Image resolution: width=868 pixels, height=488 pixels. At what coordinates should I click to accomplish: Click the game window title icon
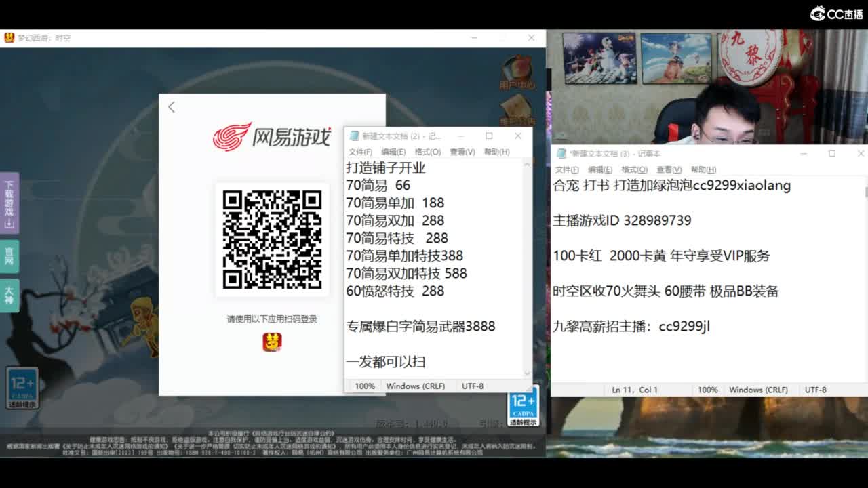point(9,38)
